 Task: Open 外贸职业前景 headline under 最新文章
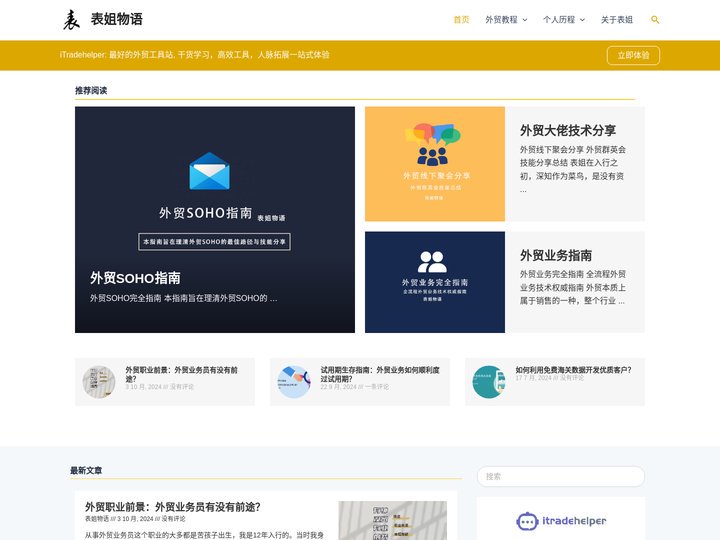pos(173,507)
